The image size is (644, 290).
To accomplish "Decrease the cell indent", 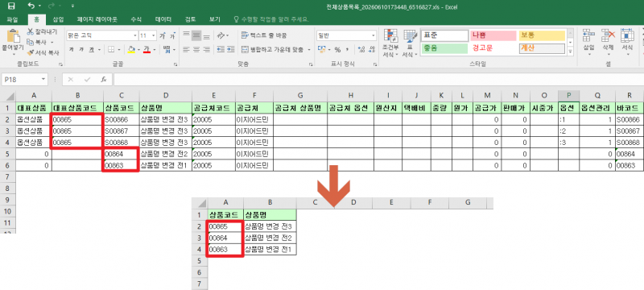I will (221, 50).
